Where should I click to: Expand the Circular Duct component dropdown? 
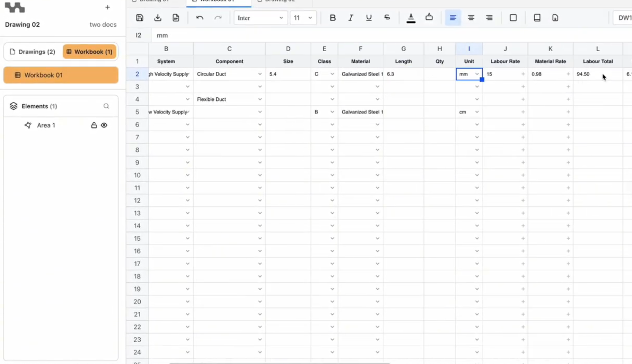pos(260,74)
